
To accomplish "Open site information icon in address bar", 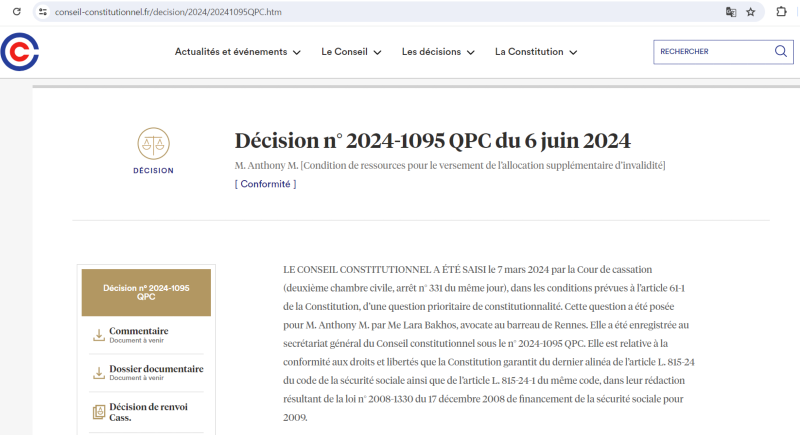I will pyautogui.click(x=43, y=12).
